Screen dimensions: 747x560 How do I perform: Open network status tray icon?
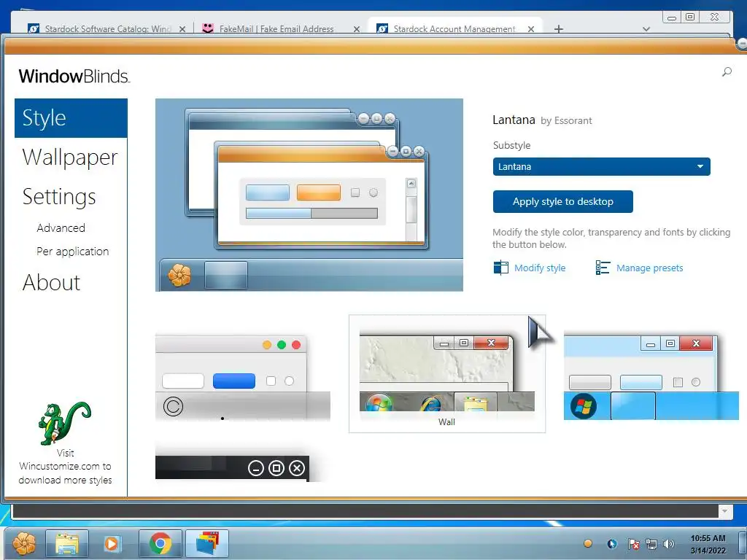pos(651,544)
